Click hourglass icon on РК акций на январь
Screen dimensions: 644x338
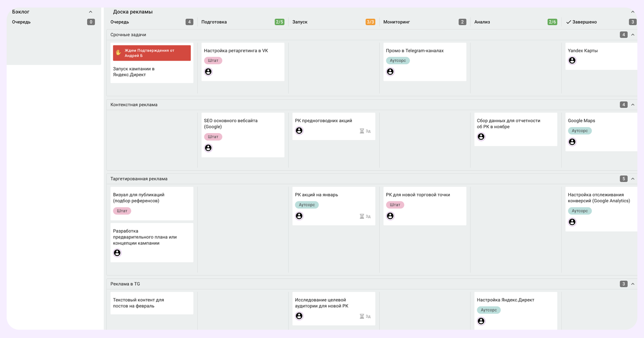362,216
